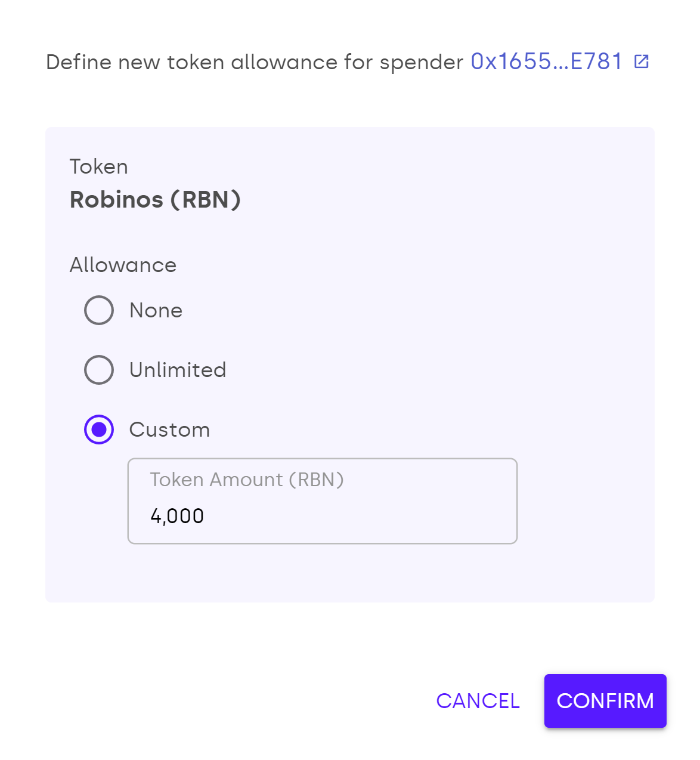Image resolution: width=700 pixels, height=760 pixels.
Task: Click the 4,000 value in amount field
Action: click(177, 516)
